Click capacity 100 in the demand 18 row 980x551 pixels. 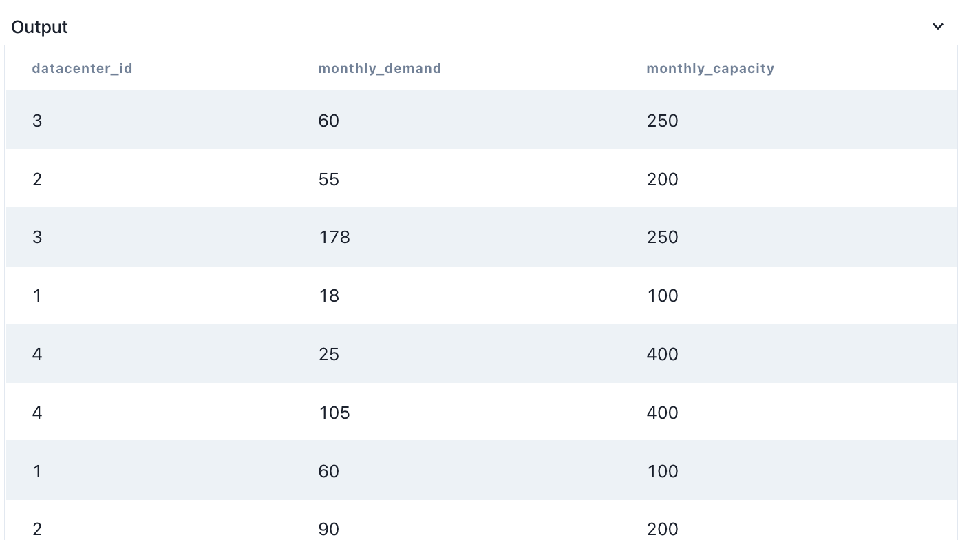tap(662, 295)
